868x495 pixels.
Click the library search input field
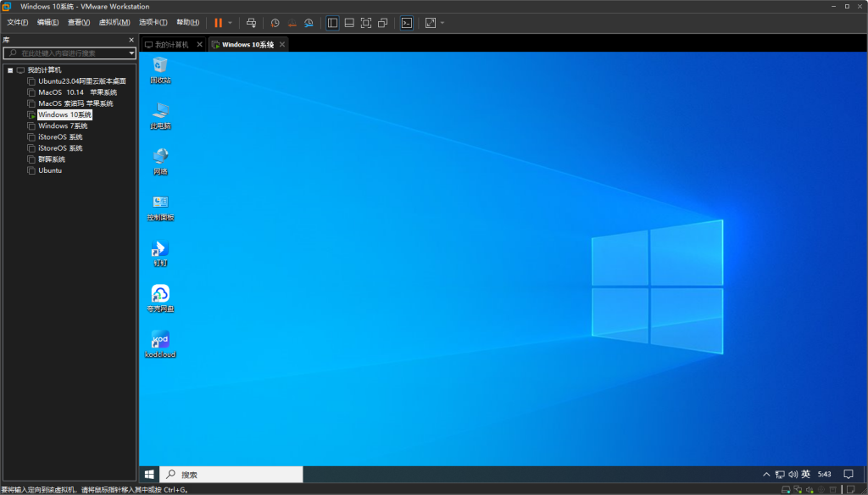[72, 53]
